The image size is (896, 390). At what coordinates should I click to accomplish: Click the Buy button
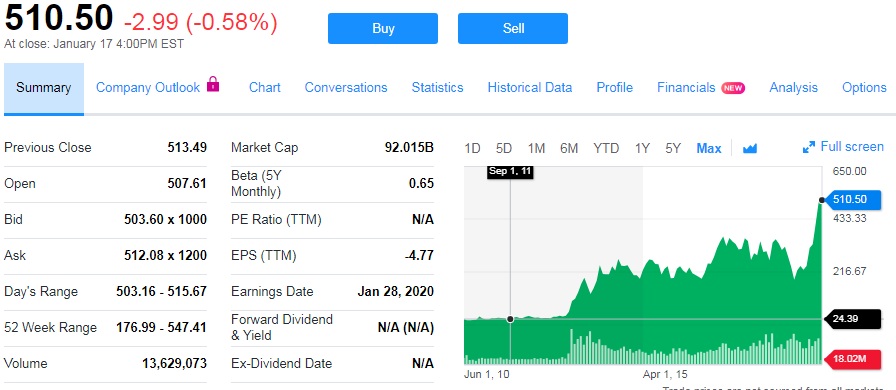pos(383,29)
